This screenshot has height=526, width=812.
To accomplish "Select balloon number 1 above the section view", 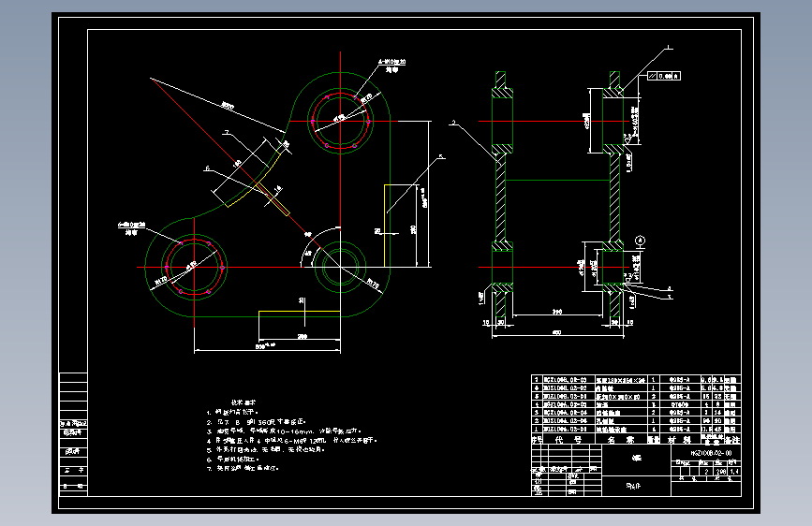I will [669, 47].
